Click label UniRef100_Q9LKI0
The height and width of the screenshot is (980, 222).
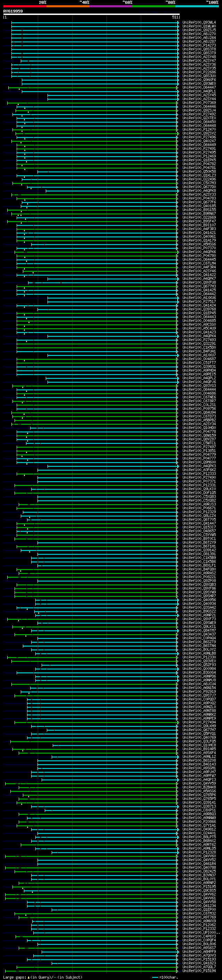[x=199, y=489]
